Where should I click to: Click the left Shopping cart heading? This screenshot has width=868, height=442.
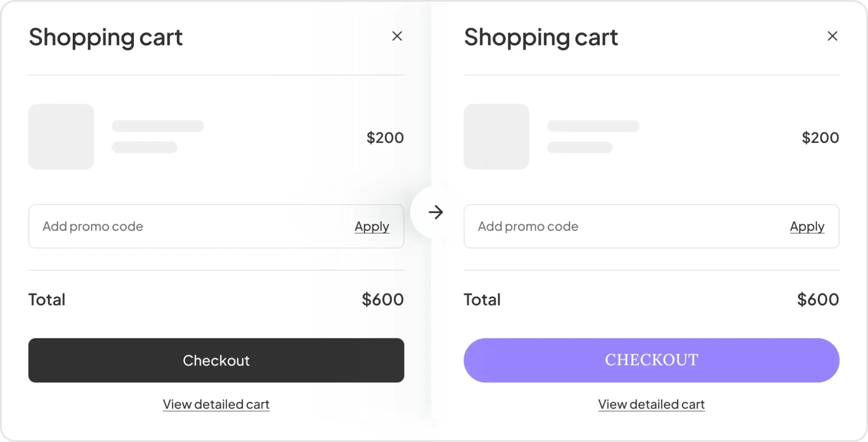coord(106,37)
